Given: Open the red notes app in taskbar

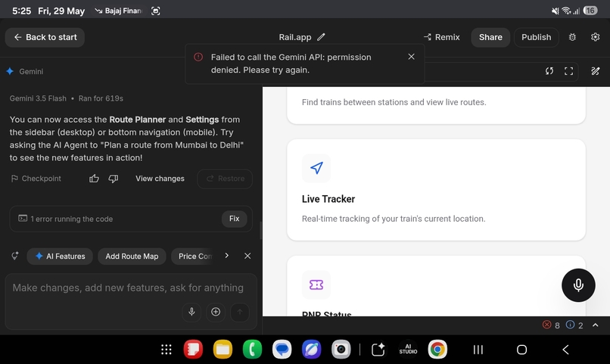Looking at the screenshot, I should point(193,349).
